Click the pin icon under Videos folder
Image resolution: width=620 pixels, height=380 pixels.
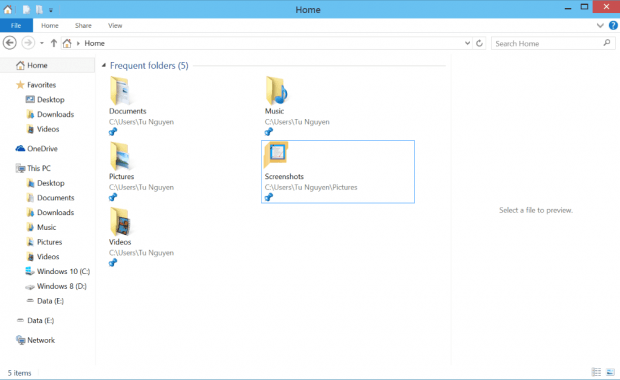pos(113,263)
